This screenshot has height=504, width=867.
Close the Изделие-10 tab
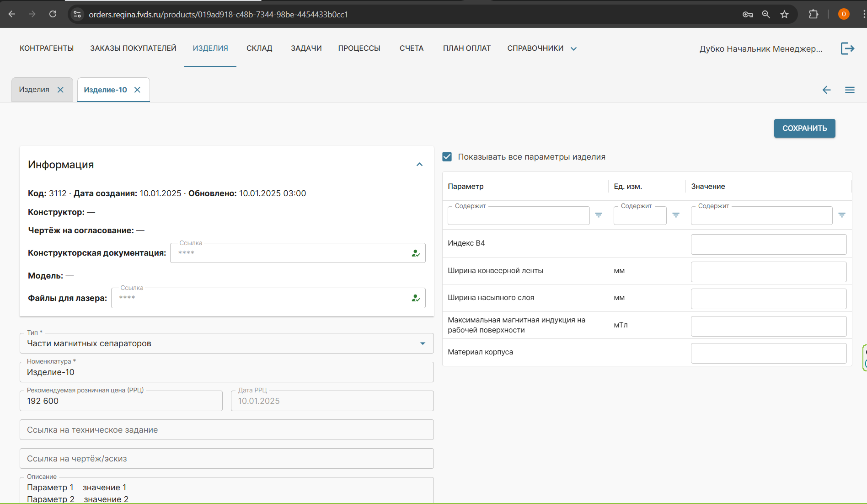[137, 90]
